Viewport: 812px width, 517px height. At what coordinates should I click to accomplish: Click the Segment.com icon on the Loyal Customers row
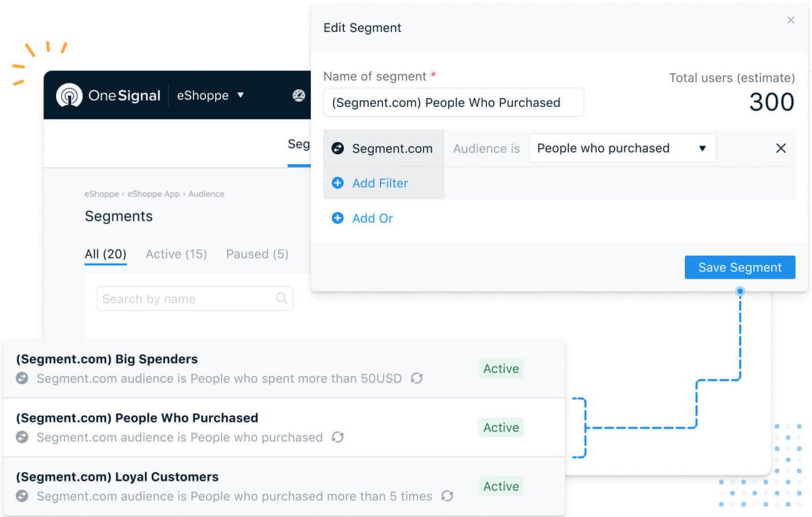[22, 496]
